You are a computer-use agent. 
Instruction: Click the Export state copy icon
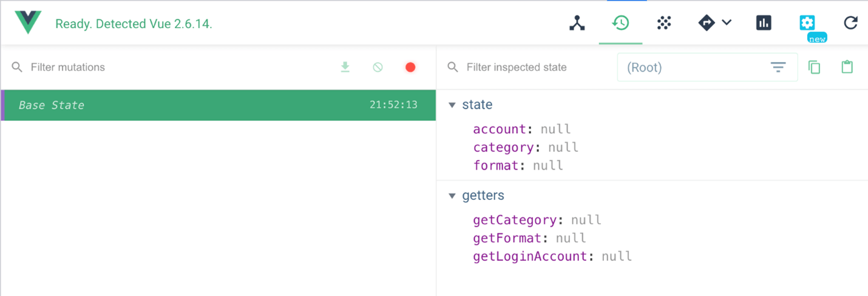(x=815, y=67)
